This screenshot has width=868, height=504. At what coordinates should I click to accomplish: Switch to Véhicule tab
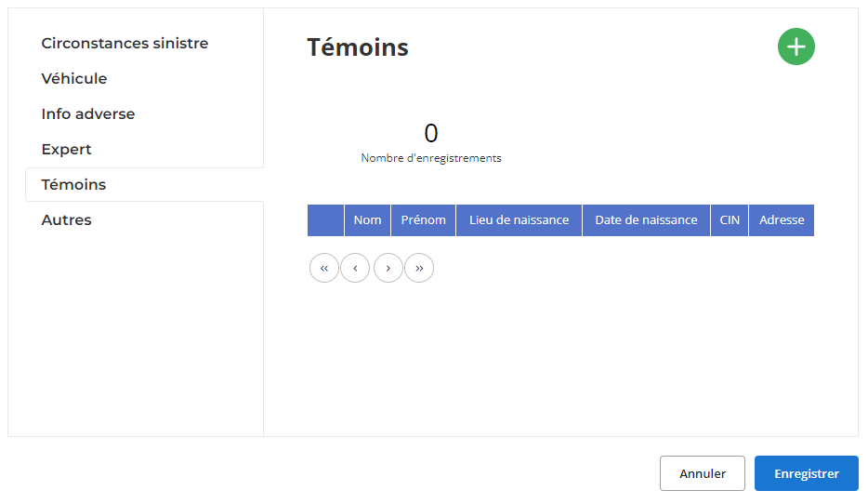(74, 79)
